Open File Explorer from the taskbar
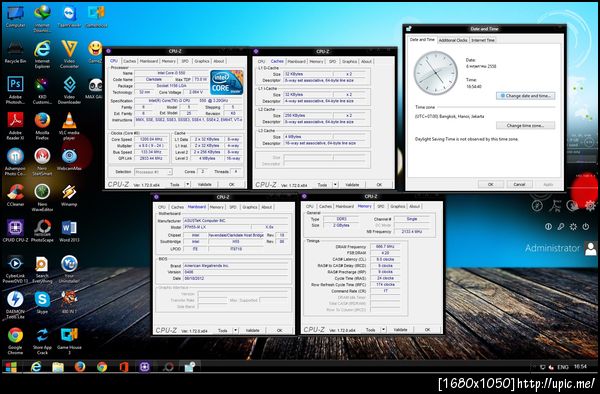Image resolution: width=600 pixels, height=394 pixels. pyautogui.click(x=58, y=367)
